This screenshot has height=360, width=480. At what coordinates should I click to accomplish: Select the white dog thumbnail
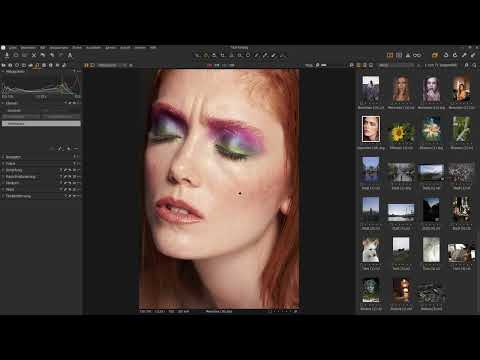tap(371, 251)
